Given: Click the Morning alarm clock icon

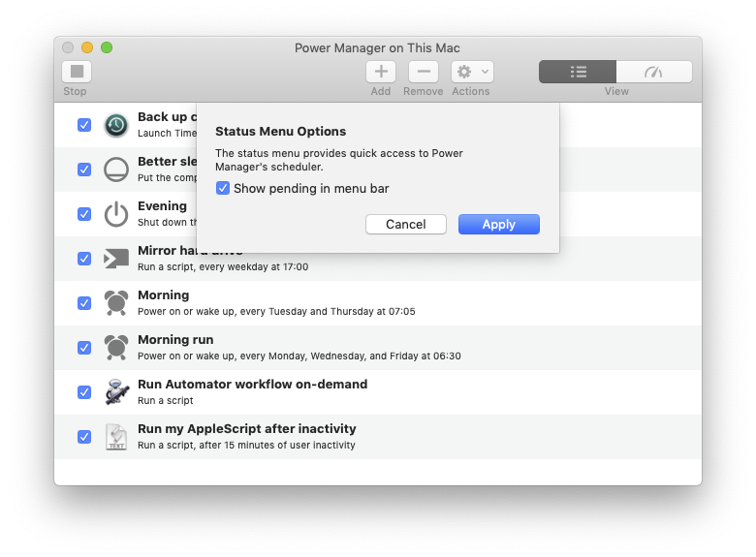Looking at the screenshot, I should [x=116, y=303].
